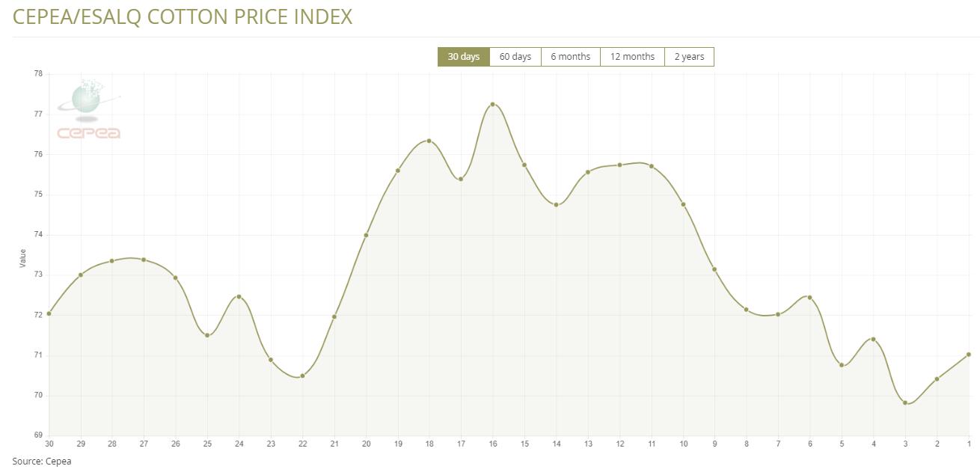Click the Source: Cepea text
Image resolution: width=980 pixels, height=469 pixels.
[42, 461]
